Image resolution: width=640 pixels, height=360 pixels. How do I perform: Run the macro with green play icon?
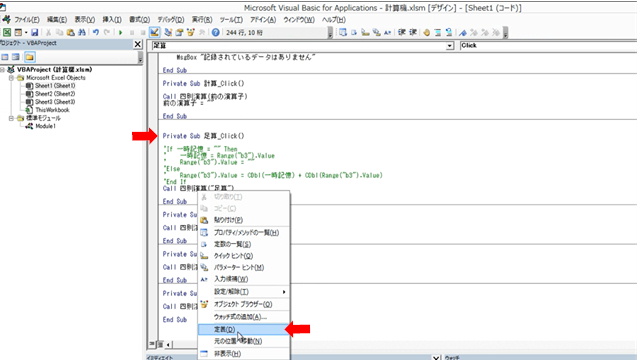(x=120, y=32)
